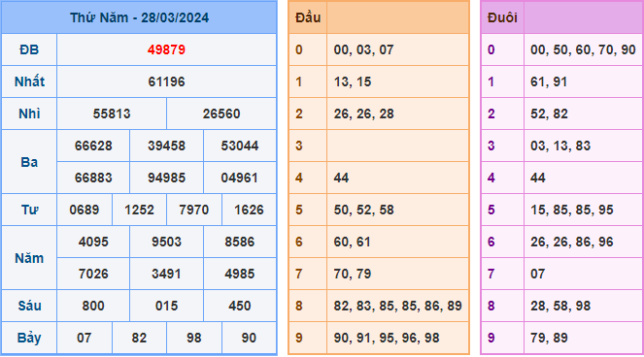Screen dimensions: 644x357
Task: Click Bảy prize number 82
Action: [139, 338]
